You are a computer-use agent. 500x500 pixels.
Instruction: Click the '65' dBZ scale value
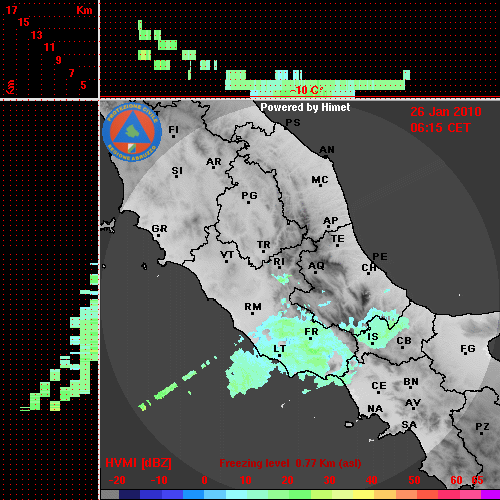click(477, 480)
